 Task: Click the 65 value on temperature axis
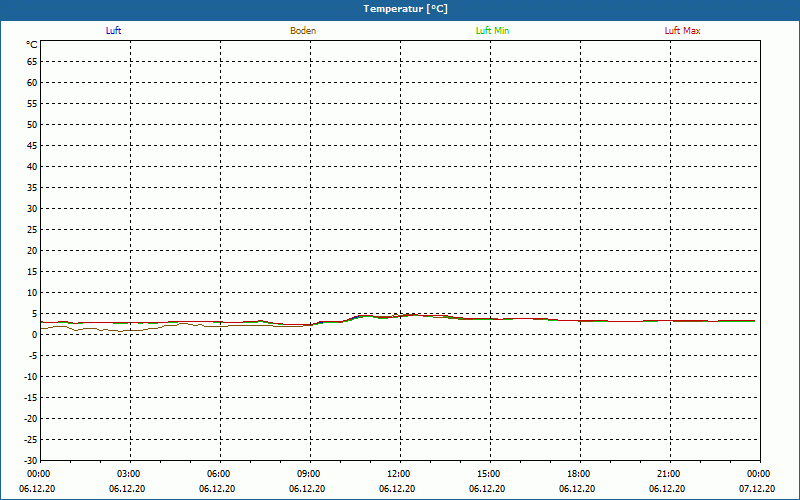point(32,62)
